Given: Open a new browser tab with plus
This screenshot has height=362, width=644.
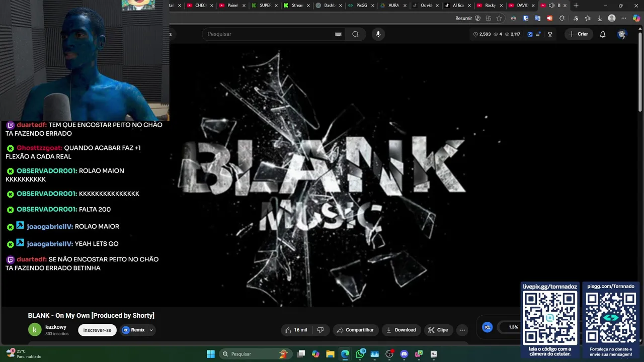Looking at the screenshot, I should [x=576, y=6].
